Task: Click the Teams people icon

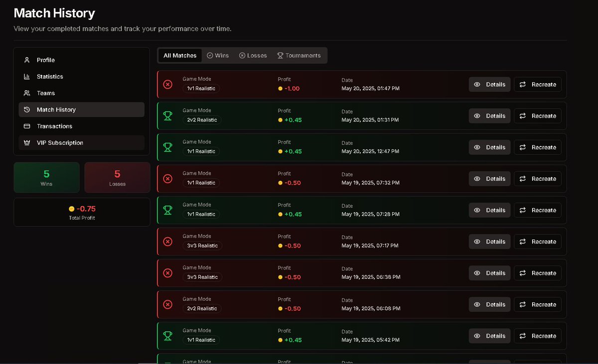Action: 27,93
